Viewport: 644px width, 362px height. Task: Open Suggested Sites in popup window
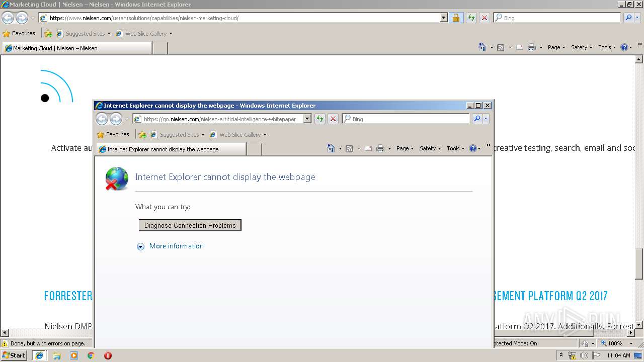tap(177, 135)
